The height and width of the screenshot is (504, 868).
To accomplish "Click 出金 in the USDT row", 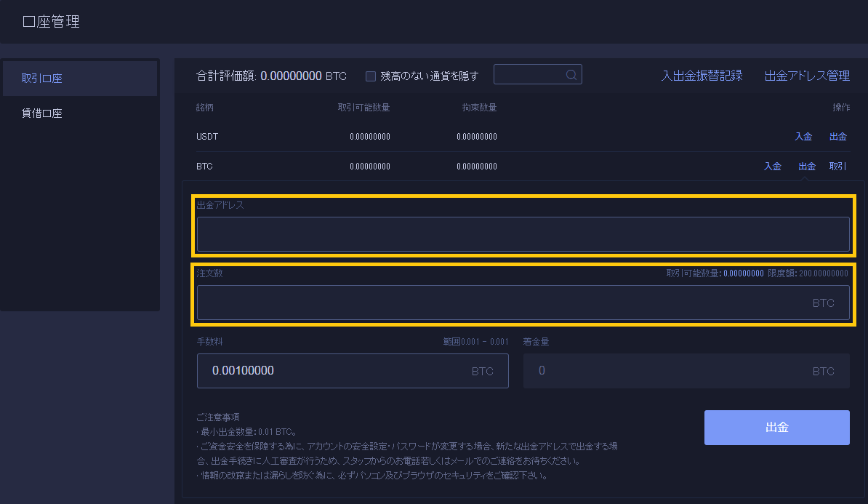I will coord(837,137).
